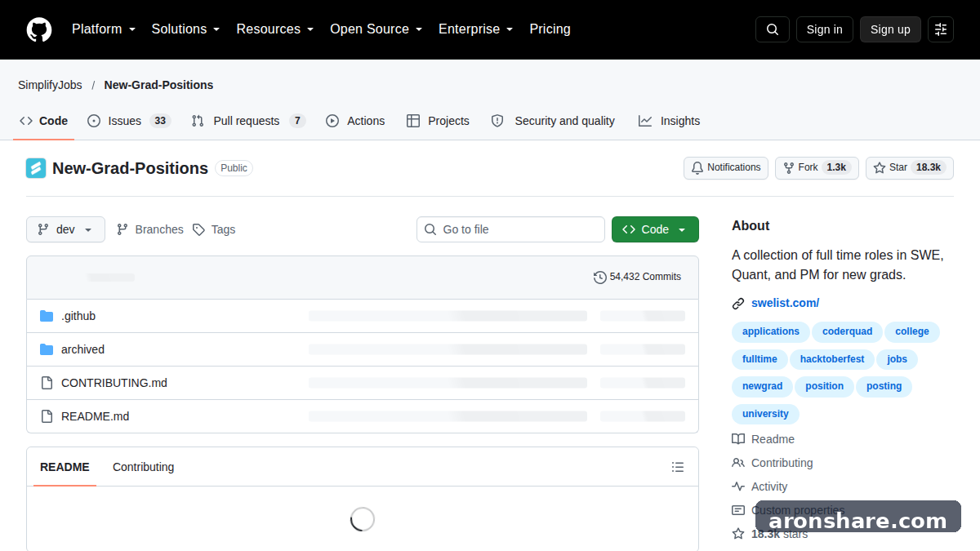Go to the GitHub homepage logo
Viewport: 980px width, 551px height.
39,29
